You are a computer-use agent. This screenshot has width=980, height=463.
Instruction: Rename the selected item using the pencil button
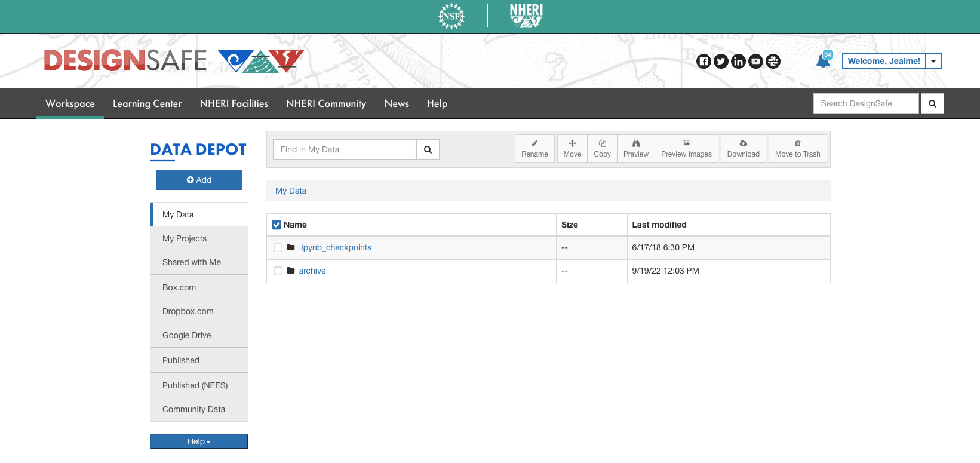(x=534, y=149)
